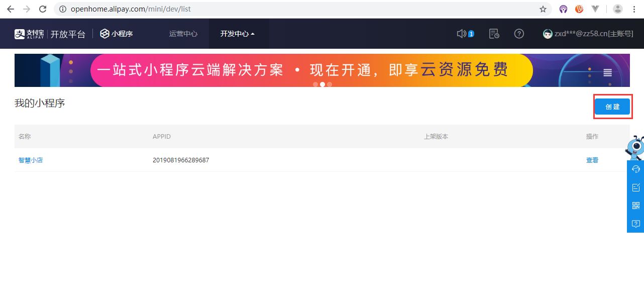Click the 创建 button to create a mini program
Image resolution: width=644 pixels, height=298 pixels.
coord(612,107)
